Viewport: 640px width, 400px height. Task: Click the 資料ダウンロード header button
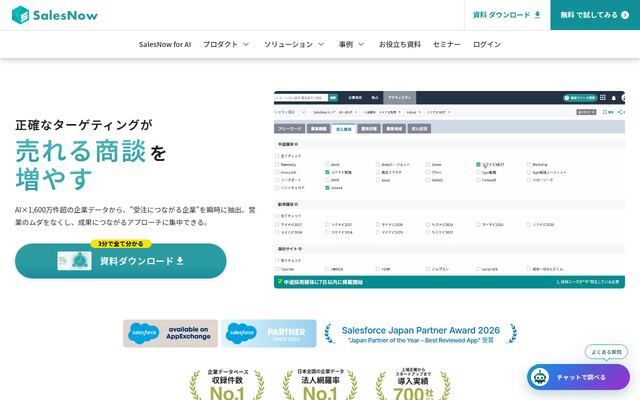507,15
